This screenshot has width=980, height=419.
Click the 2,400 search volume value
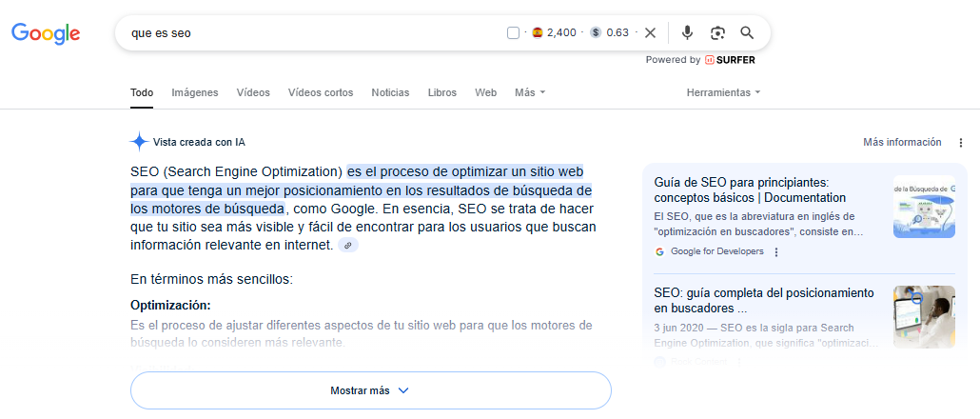click(561, 33)
